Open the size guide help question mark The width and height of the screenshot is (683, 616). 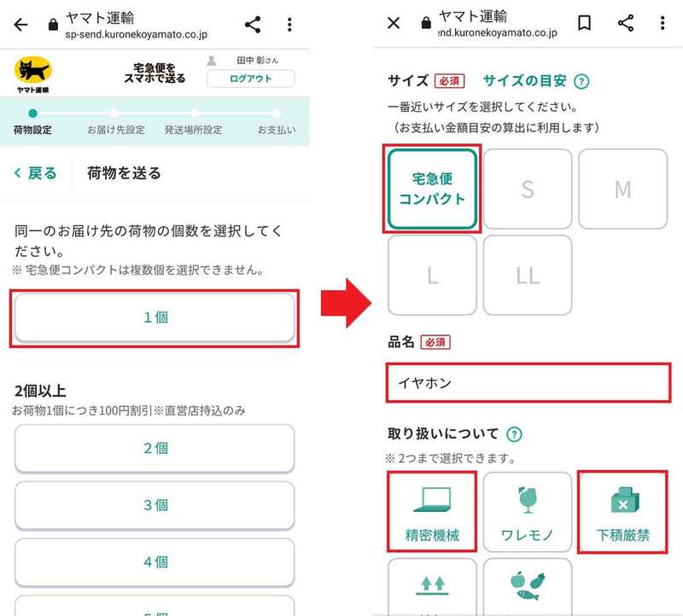581,81
